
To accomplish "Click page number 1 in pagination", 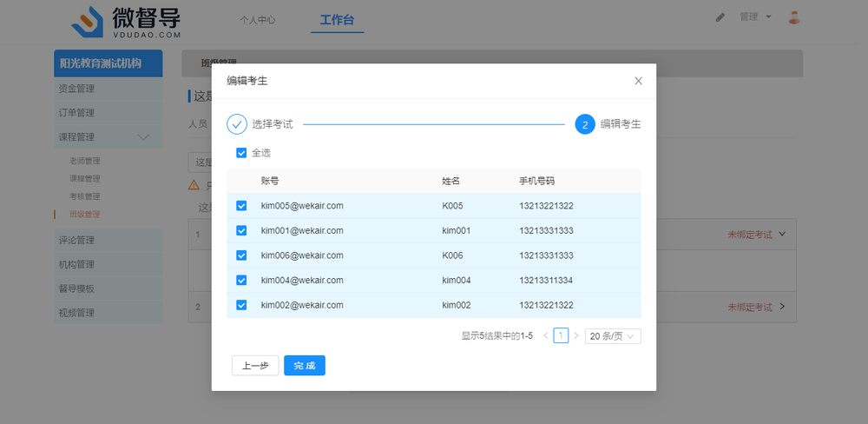I will 561,336.
